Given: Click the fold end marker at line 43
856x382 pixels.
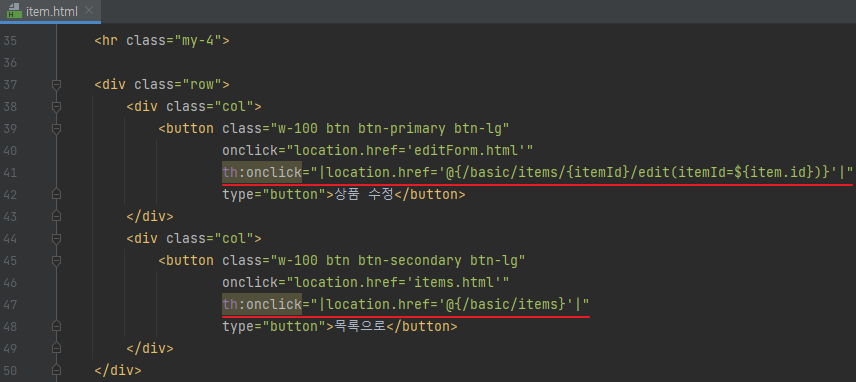Looking at the screenshot, I should pyautogui.click(x=56, y=217).
